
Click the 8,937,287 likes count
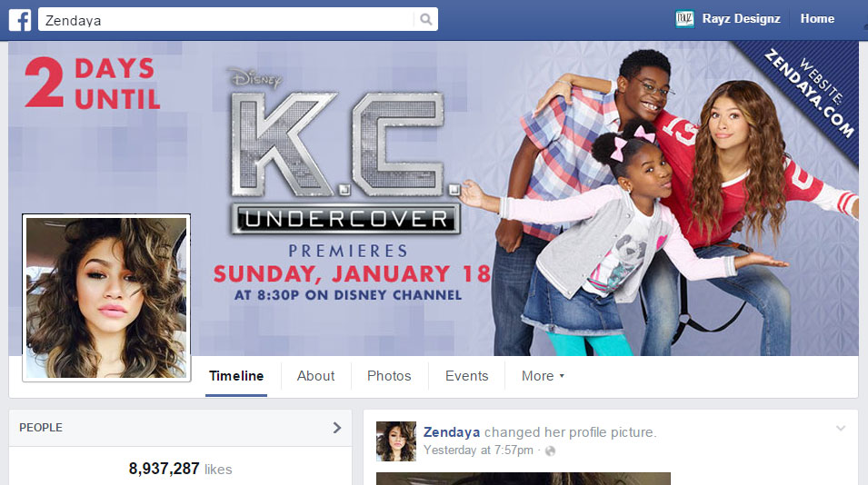pos(180,470)
